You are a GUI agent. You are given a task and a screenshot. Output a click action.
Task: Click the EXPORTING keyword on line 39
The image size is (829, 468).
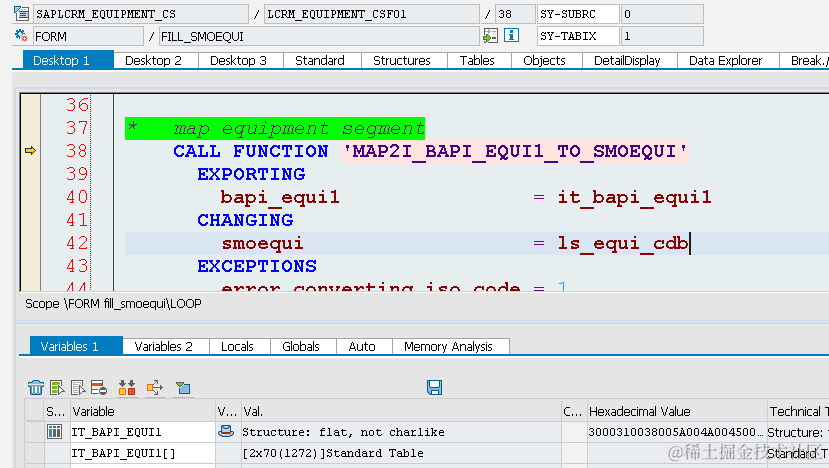pyautogui.click(x=251, y=174)
